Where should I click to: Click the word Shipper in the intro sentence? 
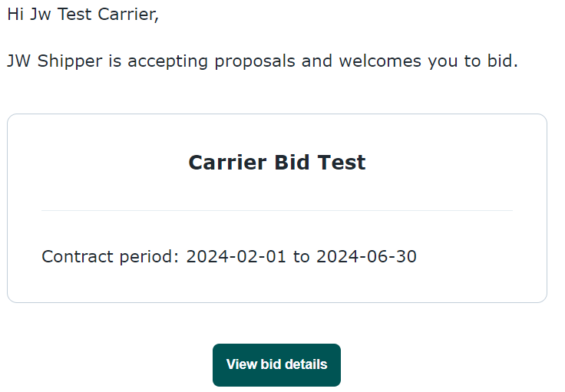(70, 61)
